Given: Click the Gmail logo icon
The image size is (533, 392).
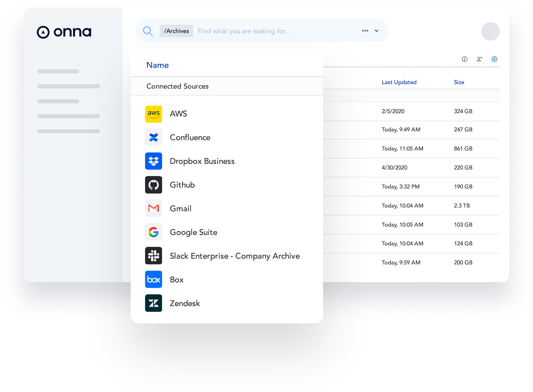Looking at the screenshot, I should (153, 208).
